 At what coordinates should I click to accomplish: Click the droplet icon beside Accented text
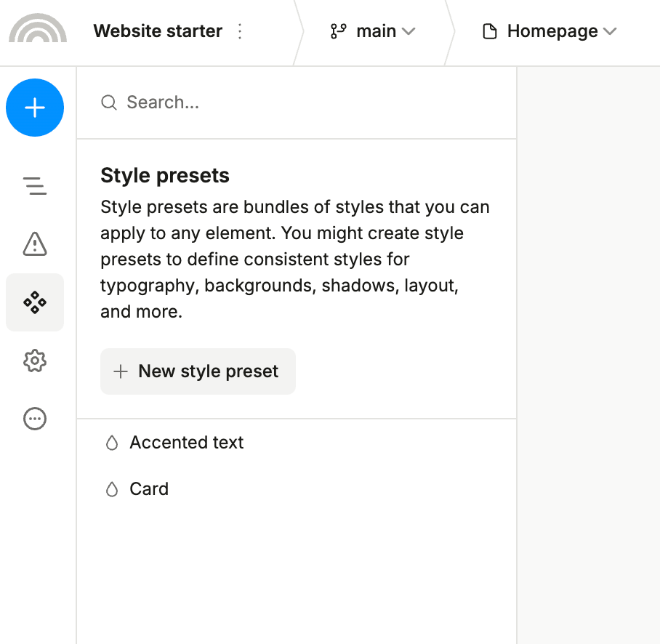coord(112,443)
